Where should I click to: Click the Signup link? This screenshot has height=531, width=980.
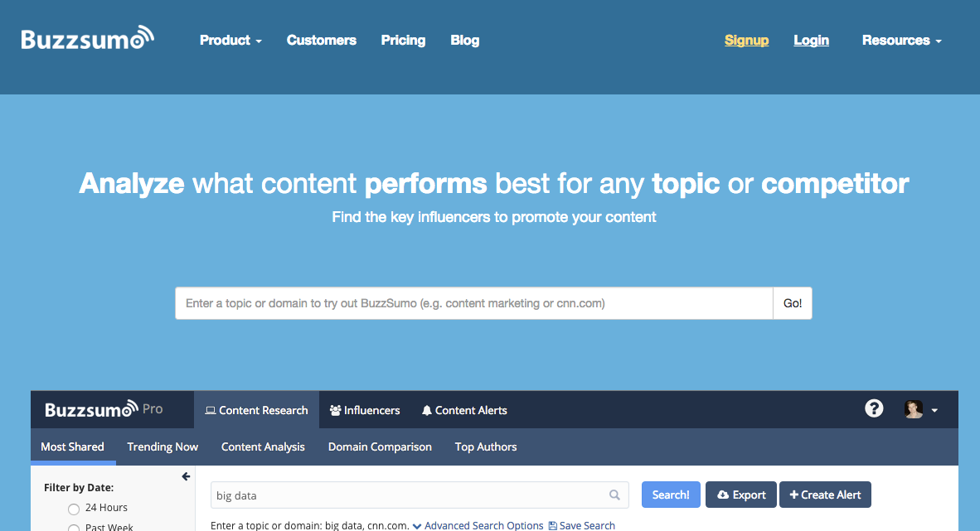746,41
